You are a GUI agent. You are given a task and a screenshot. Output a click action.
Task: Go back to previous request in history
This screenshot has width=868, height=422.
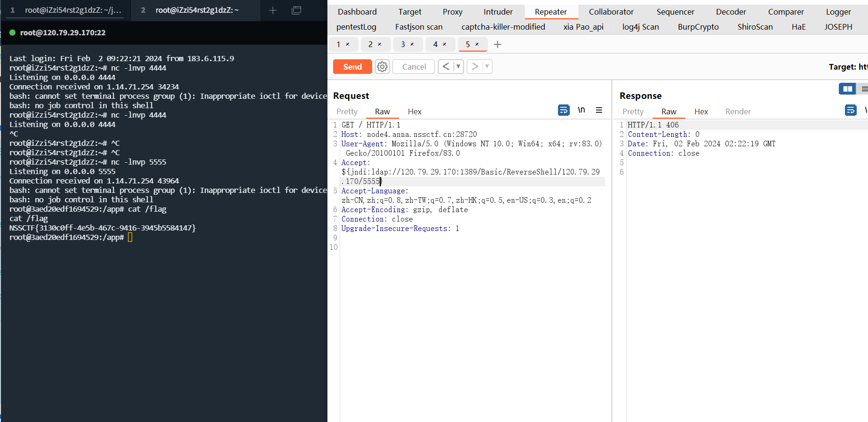tap(446, 66)
